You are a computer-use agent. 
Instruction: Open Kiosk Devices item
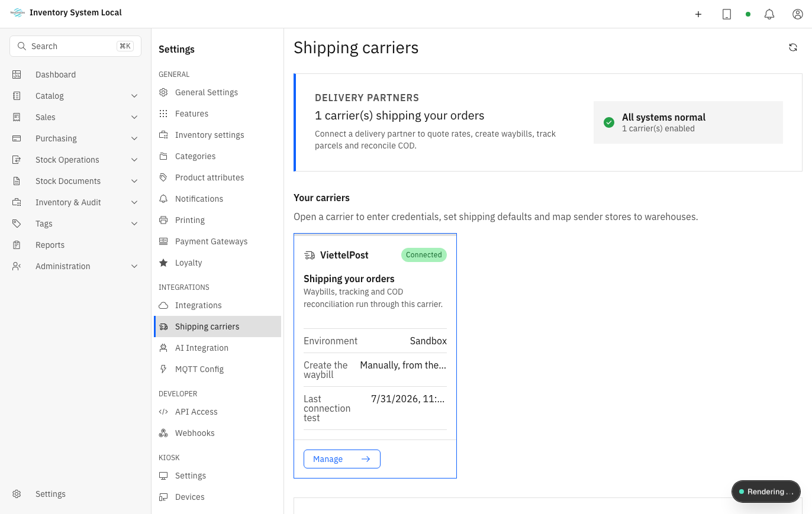click(217, 497)
